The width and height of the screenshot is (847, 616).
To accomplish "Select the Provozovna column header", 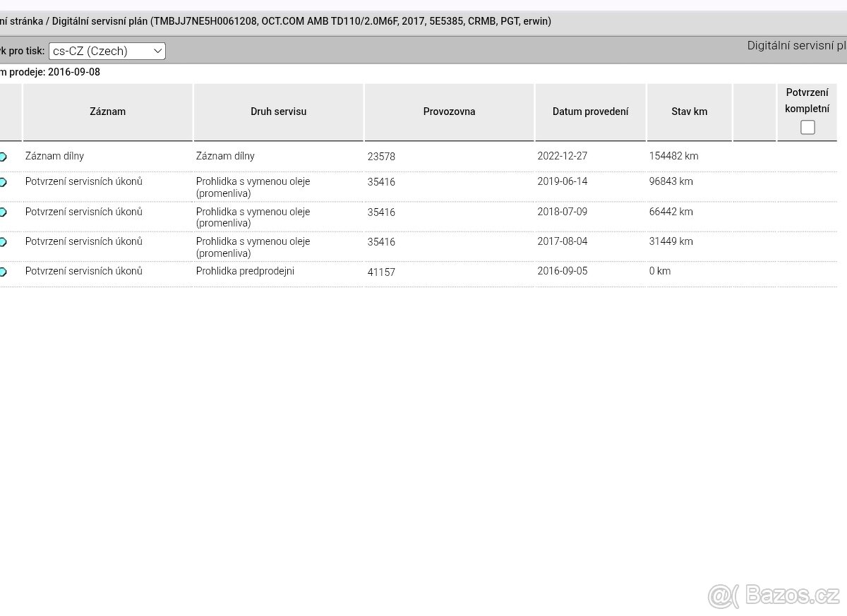I will click(449, 111).
